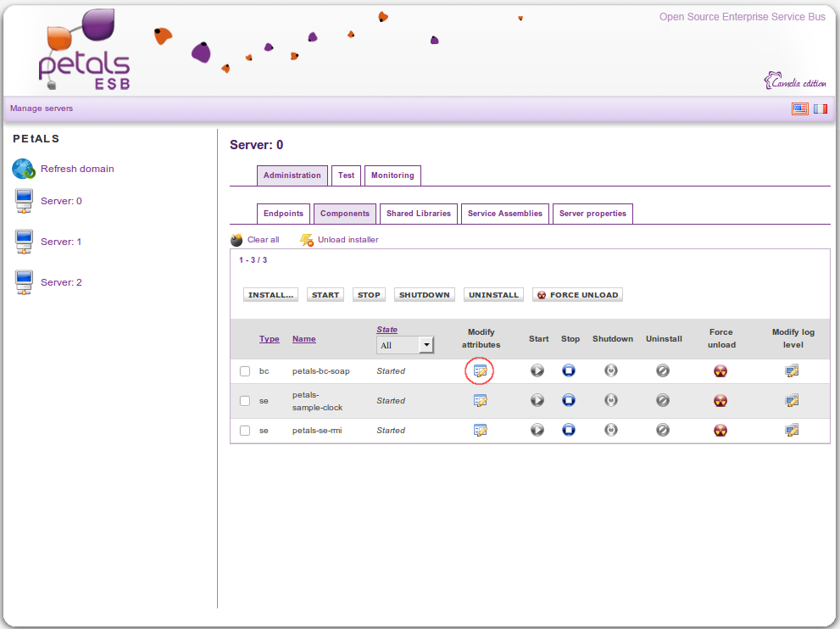Click the Unload installer link

click(348, 240)
